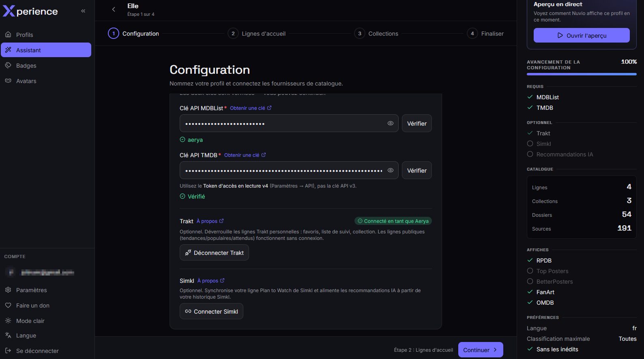Open Trakt 'À propos' link
This screenshot has height=359, width=644.
(210, 221)
